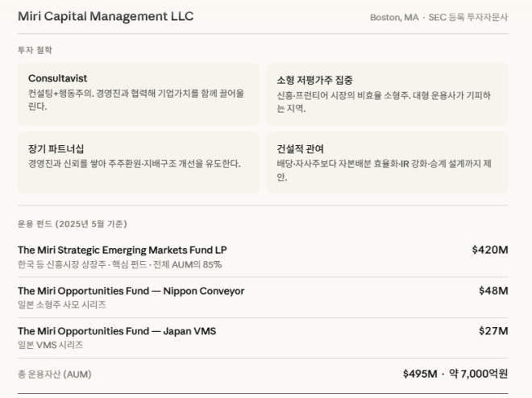Click the Boston, MA SEC registration text
Screen dimensions: 532x398
click(438, 17)
